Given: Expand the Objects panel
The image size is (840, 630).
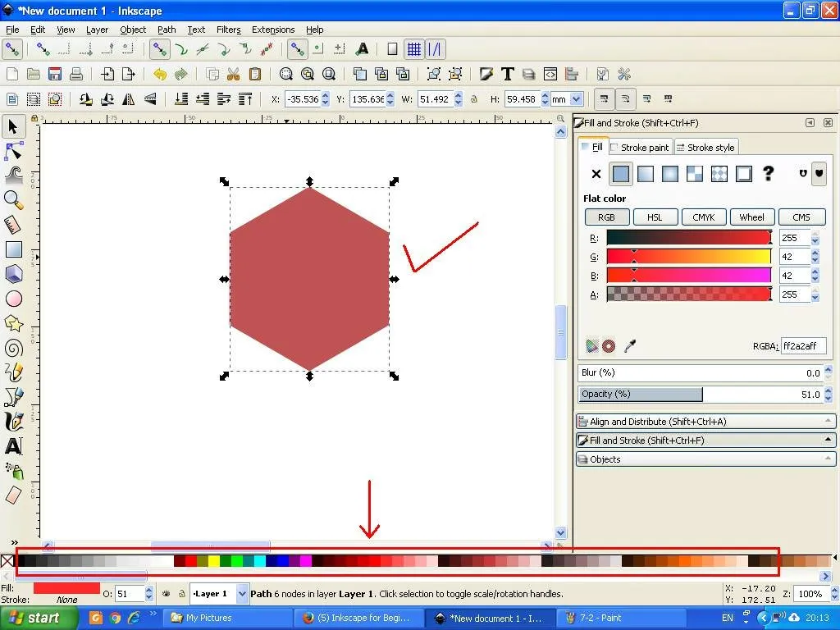Looking at the screenshot, I should [x=706, y=459].
